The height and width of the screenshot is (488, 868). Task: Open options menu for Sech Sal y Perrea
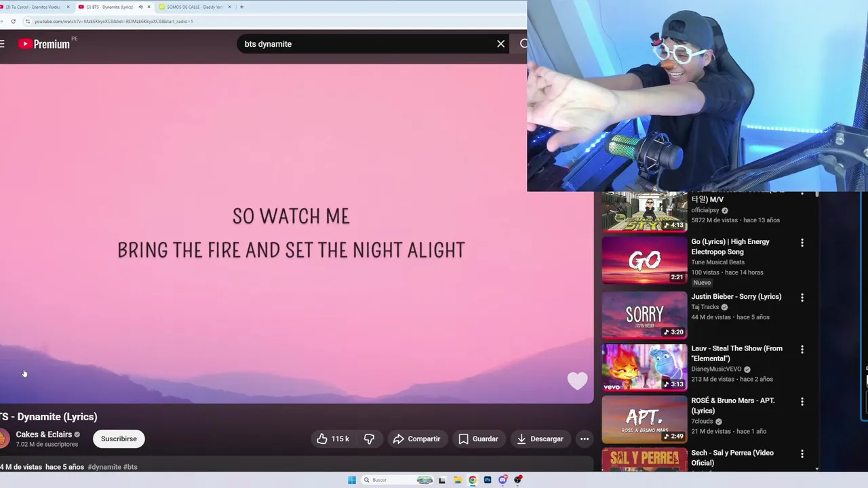(802, 454)
